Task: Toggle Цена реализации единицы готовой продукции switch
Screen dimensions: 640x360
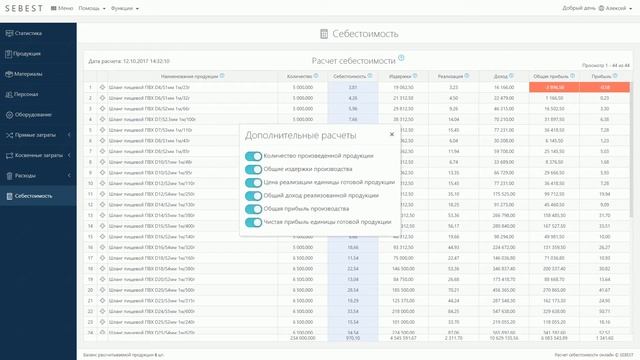Action: coord(253,182)
